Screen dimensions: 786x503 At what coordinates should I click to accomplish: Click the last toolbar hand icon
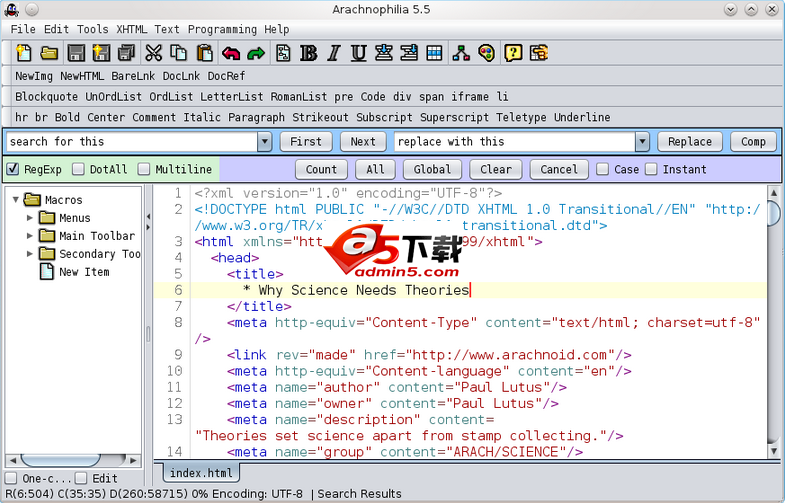539,53
